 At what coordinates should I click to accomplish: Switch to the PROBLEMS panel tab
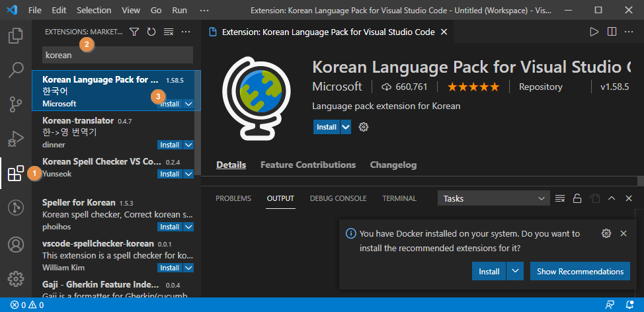click(233, 199)
